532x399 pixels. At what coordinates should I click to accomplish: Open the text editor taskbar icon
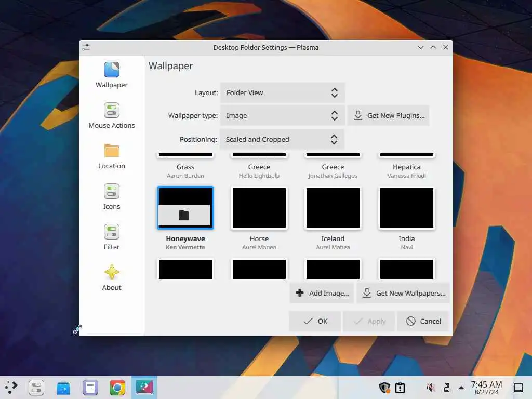point(90,388)
